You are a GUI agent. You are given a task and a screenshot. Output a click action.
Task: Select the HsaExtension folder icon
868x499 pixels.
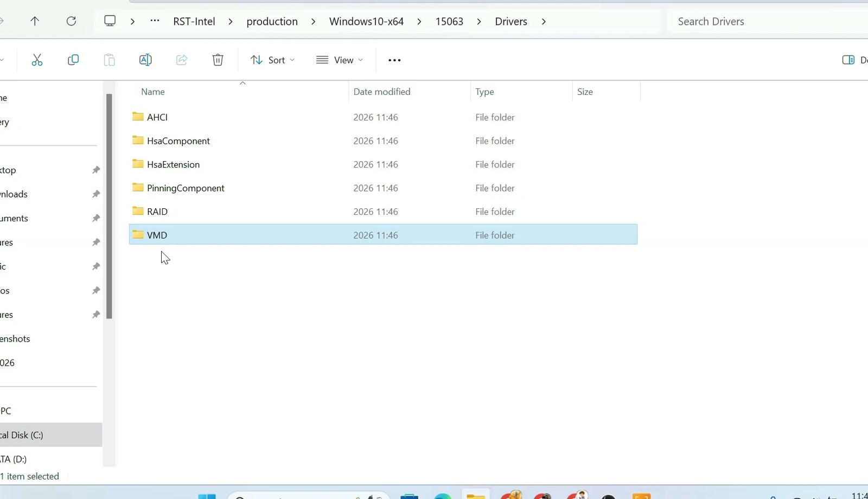138,164
